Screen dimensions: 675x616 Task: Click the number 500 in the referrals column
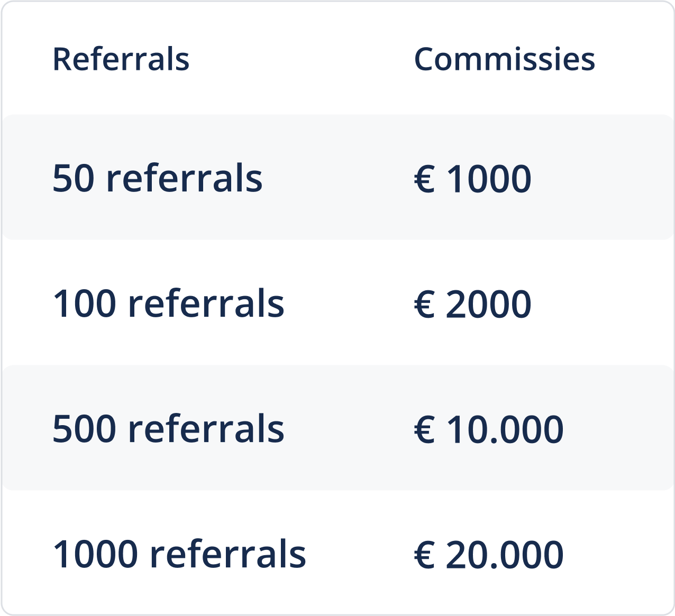(x=84, y=429)
